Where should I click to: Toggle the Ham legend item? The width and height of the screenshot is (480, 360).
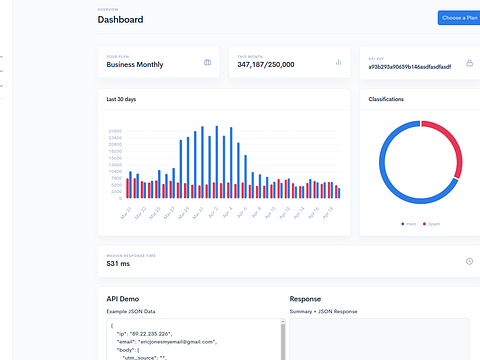point(409,224)
